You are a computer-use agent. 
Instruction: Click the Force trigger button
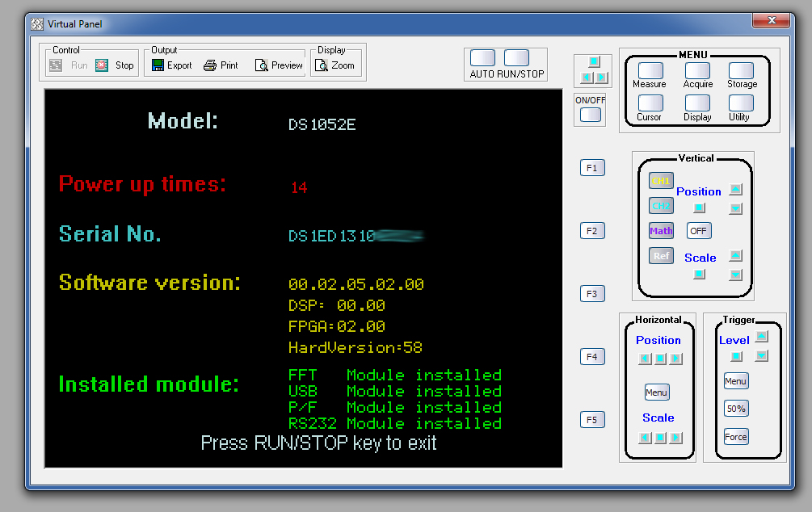point(736,437)
